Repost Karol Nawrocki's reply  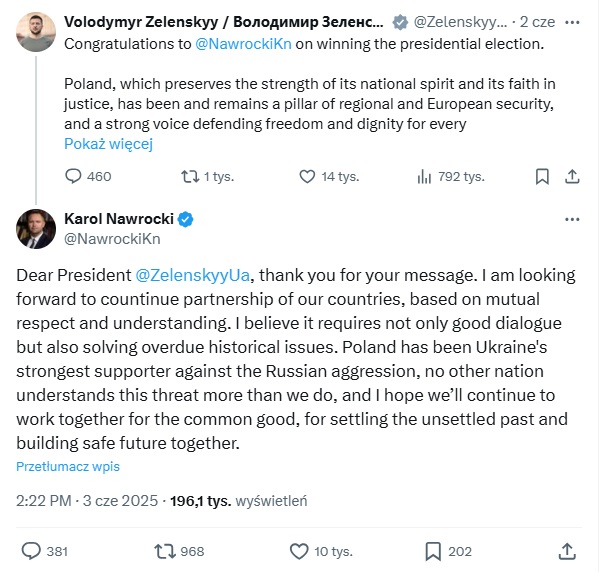pyautogui.click(x=164, y=550)
